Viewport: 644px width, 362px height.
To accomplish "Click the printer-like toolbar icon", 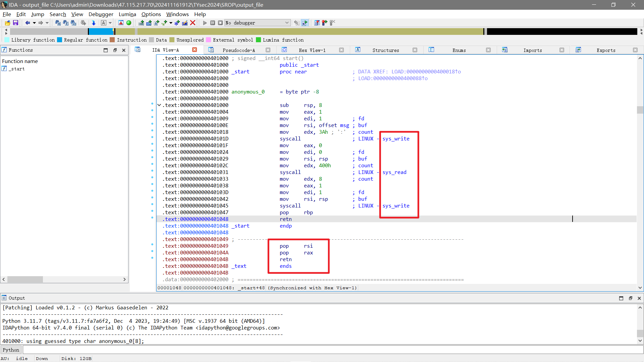I will click(84, 23).
